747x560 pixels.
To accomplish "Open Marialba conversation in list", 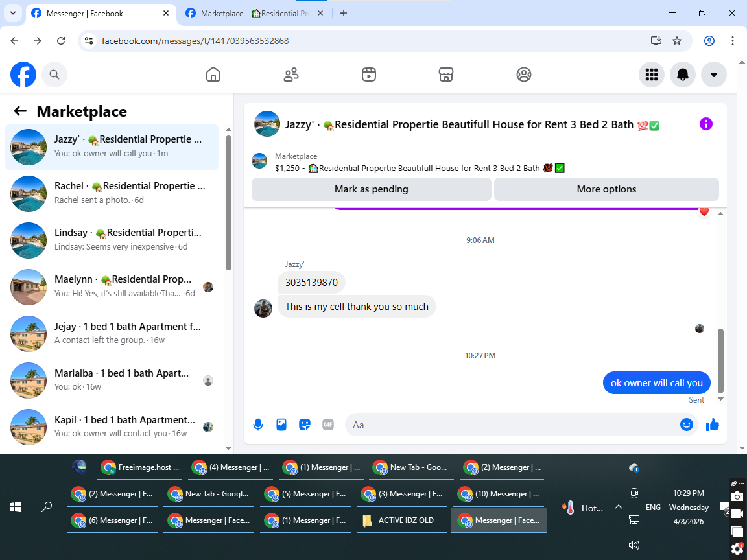I will (112, 380).
